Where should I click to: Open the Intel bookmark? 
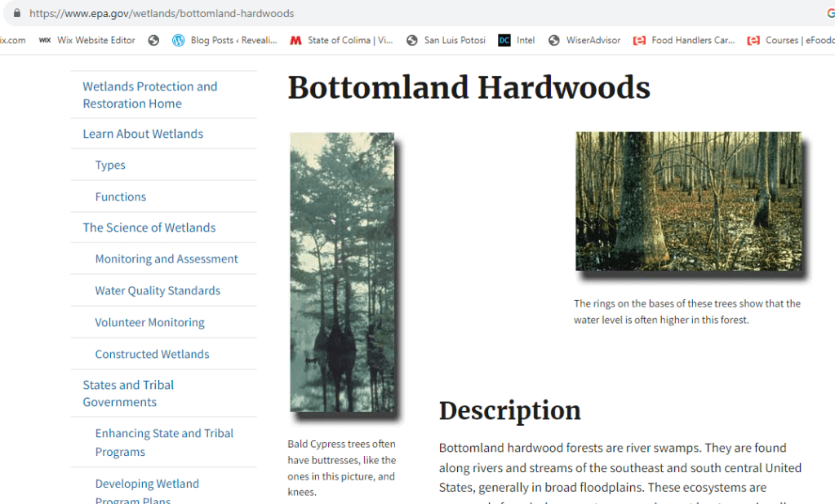(517, 40)
